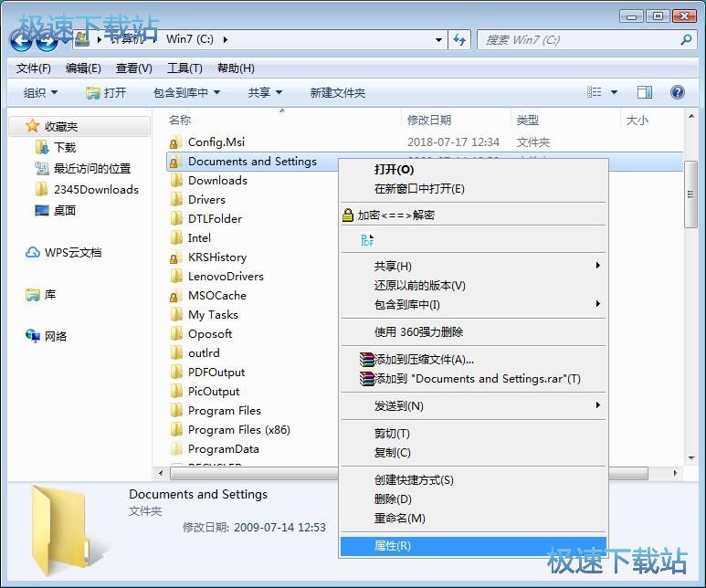Click the KRSHistory locked folder icon

175,257
